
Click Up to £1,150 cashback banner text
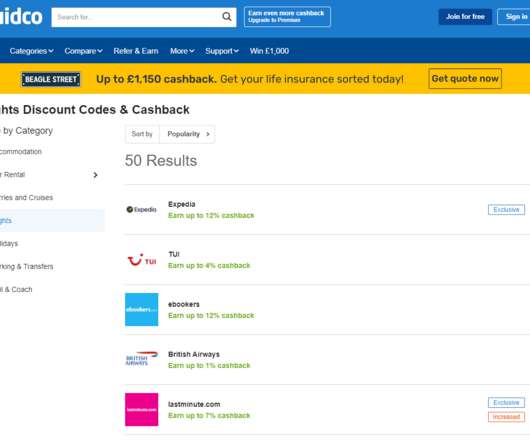pyautogui.click(x=156, y=79)
